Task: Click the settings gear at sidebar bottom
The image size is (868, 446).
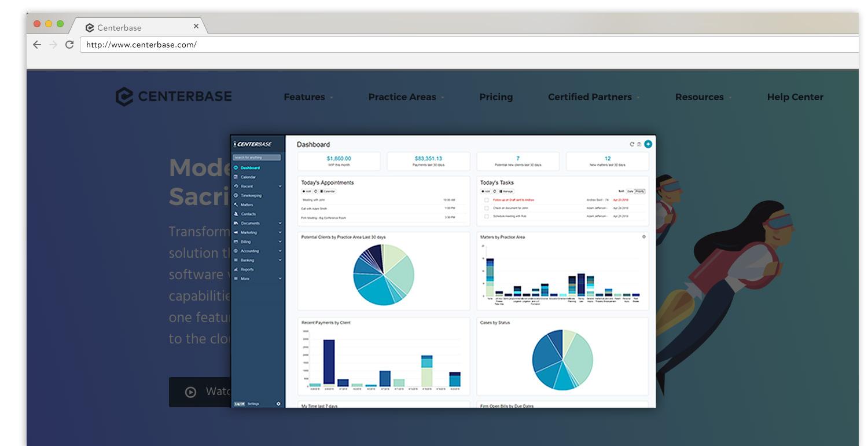Action: [278, 404]
